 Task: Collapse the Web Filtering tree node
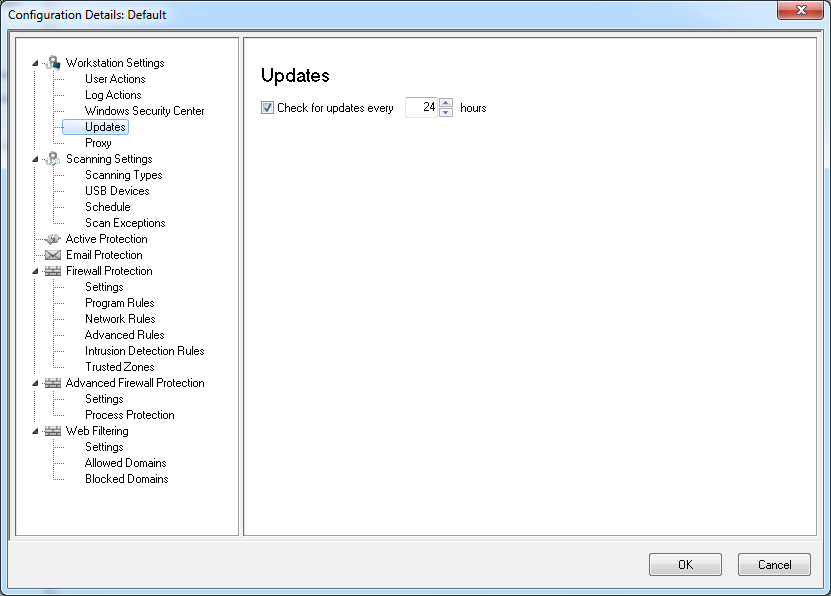tap(36, 431)
